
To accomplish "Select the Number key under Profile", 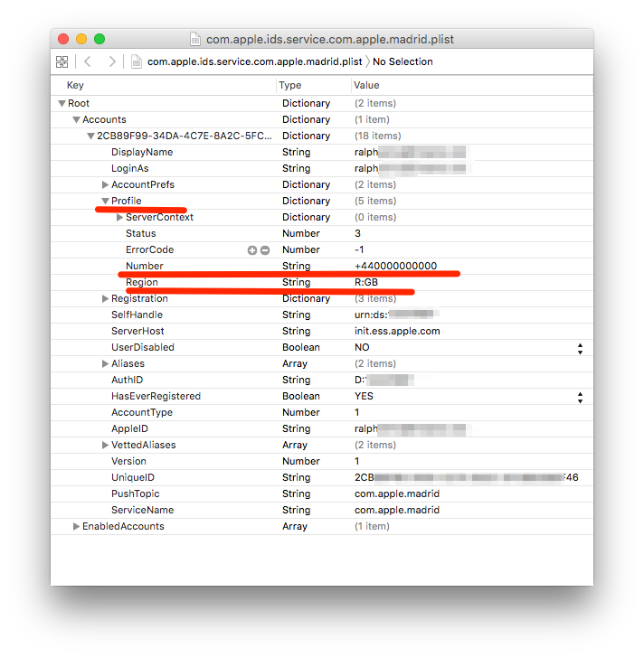I will [x=145, y=266].
